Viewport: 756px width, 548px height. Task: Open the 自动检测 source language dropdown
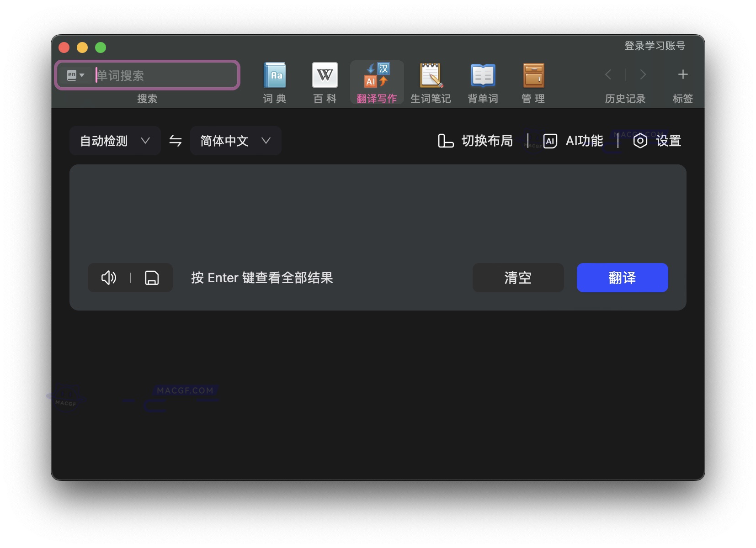point(115,141)
